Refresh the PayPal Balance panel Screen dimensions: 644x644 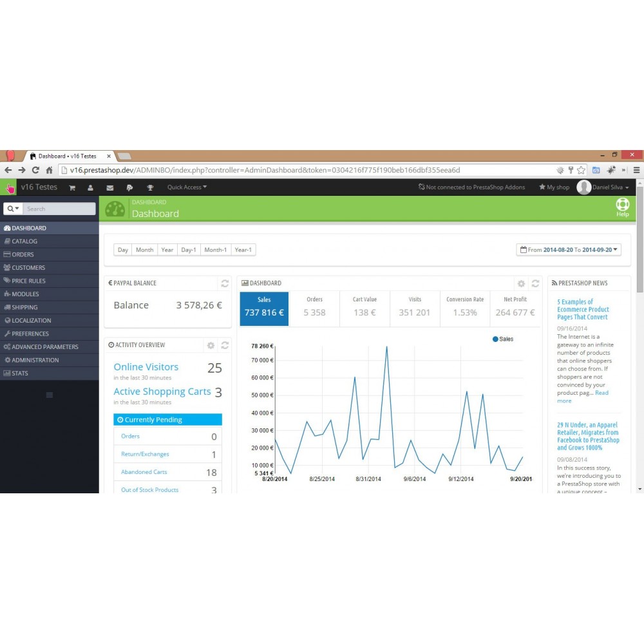click(225, 283)
